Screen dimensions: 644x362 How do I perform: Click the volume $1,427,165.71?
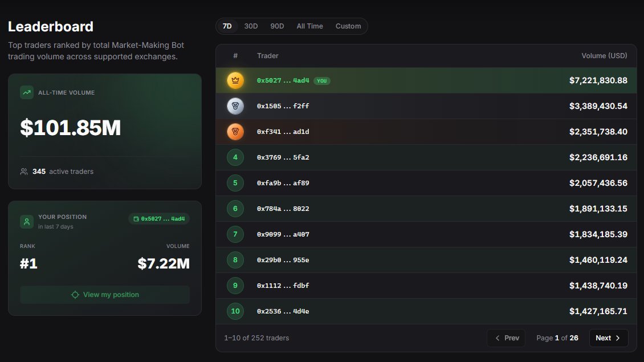(x=598, y=311)
